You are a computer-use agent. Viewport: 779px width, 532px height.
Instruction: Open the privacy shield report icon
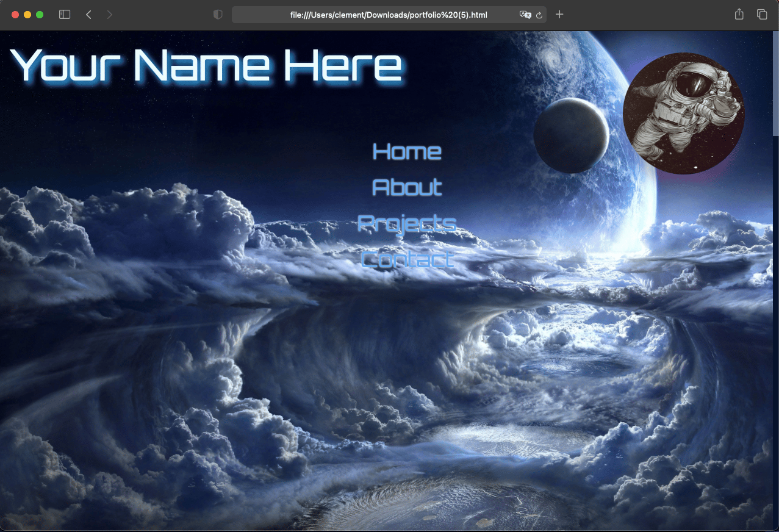click(x=218, y=15)
